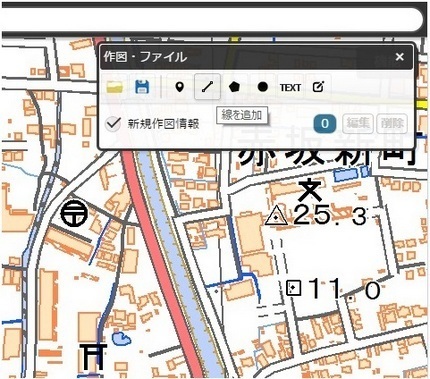The width and height of the screenshot is (430, 379).
Task: Select the TEXT tool
Action: coord(290,88)
